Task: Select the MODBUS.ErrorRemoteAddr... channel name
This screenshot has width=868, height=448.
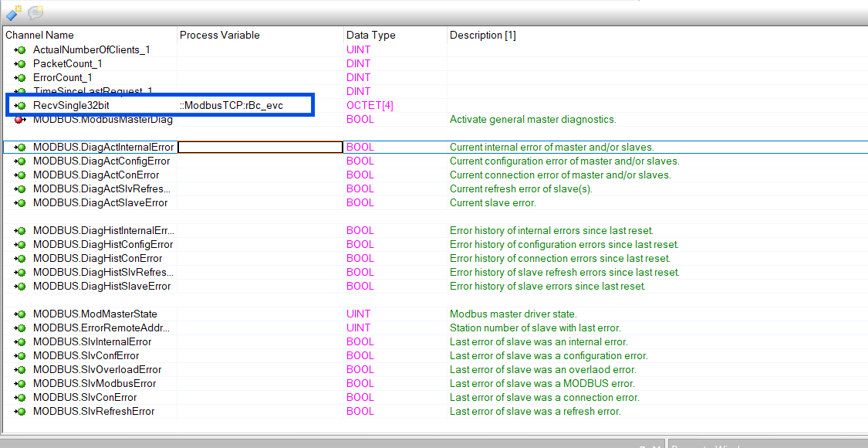Action: (x=102, y=328)
